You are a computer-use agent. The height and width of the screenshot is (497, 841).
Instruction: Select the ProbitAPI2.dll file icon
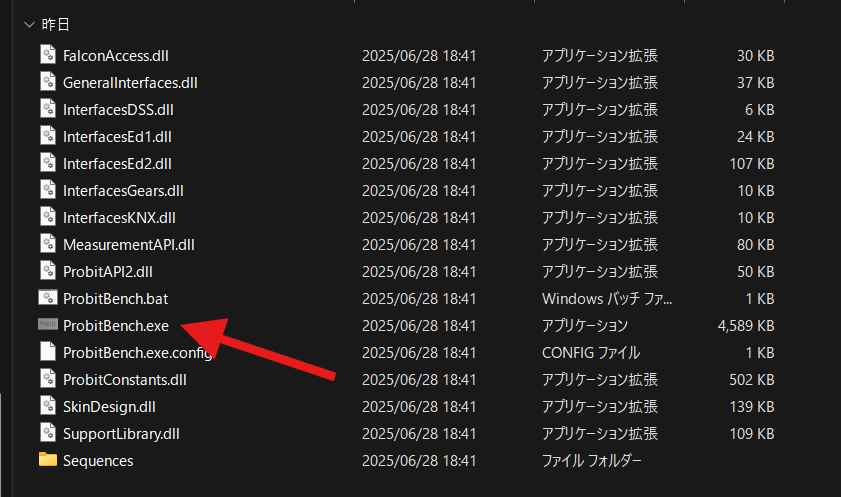(48, 271)
